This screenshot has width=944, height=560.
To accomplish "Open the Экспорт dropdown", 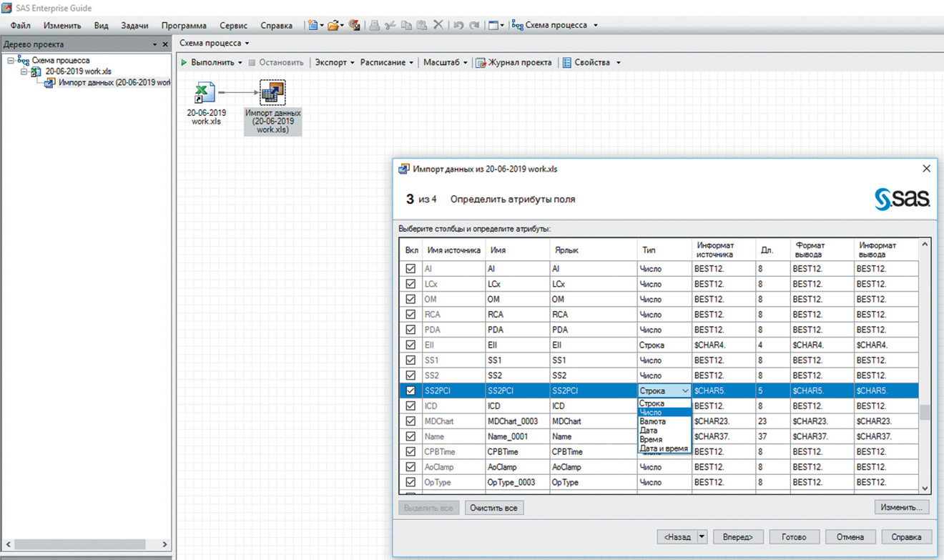I will click(x=335, y=63).
